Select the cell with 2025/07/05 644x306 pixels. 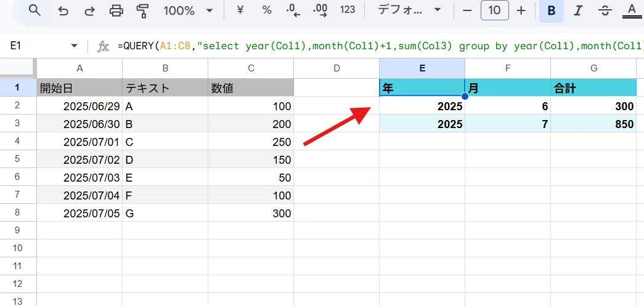click(x=79, y=213)
